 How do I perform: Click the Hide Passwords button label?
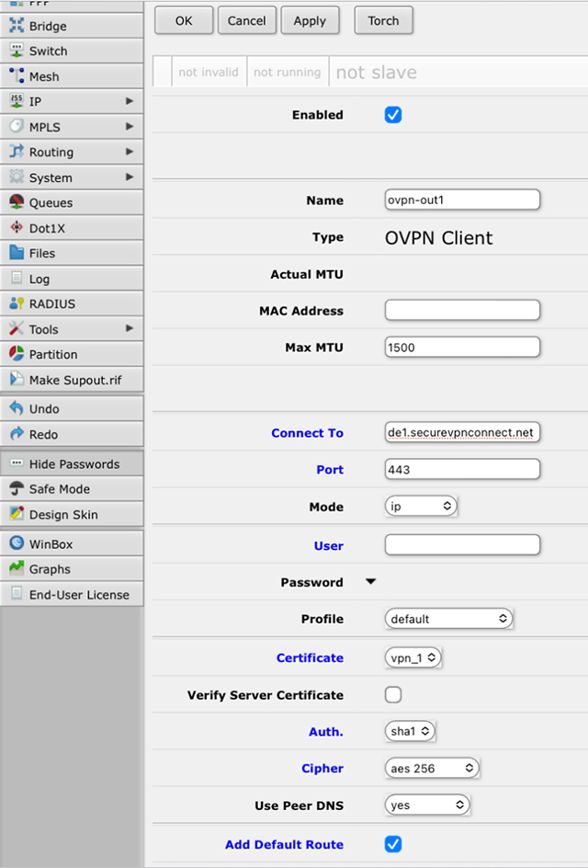pyautogui.click(x=74, y=464)
